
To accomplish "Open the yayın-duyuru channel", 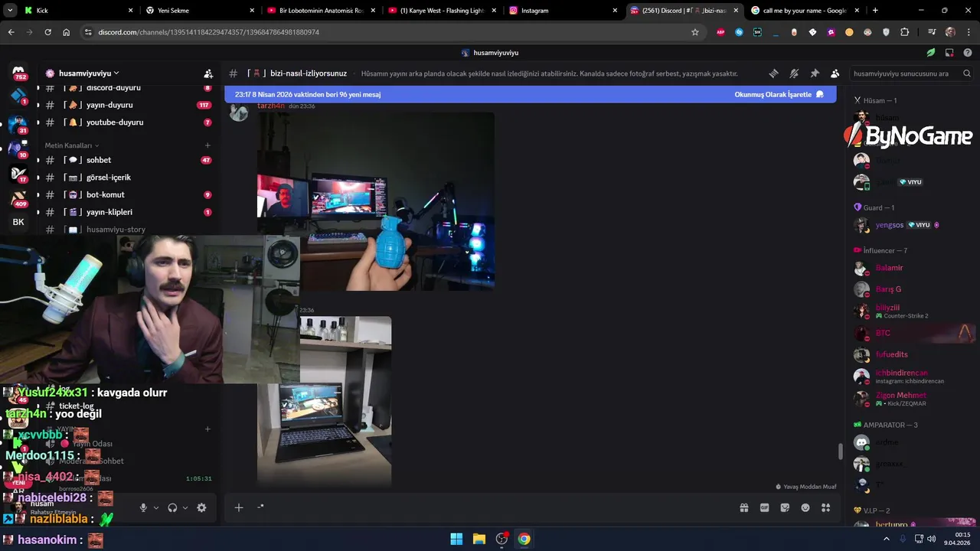I will [129, 105].
